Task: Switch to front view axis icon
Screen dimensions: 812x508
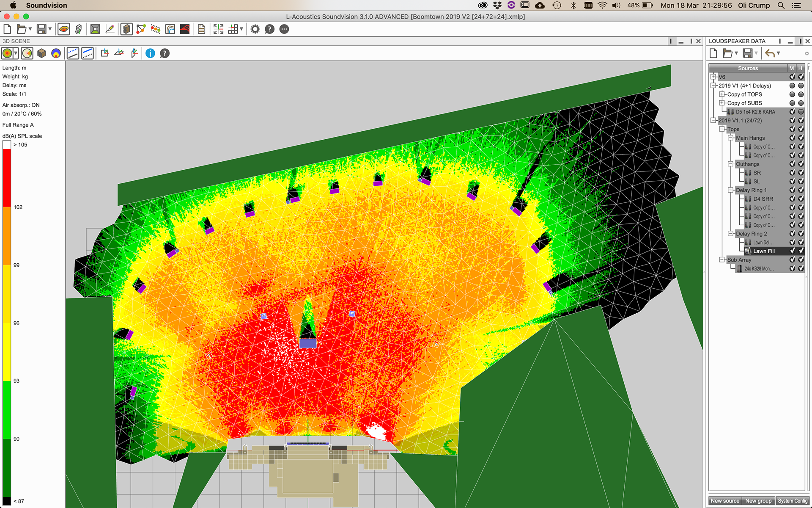Action: pos(105,53)
